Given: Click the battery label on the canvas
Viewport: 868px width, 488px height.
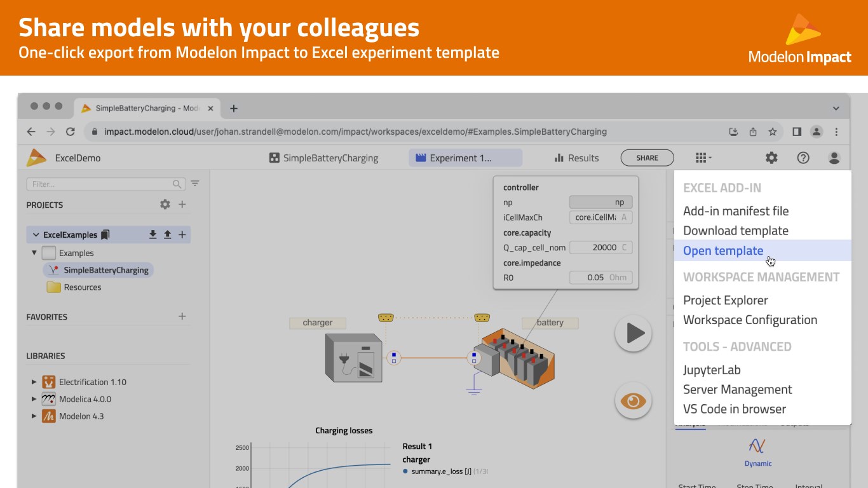Looking at the screenshot, I should click(550, 323).
